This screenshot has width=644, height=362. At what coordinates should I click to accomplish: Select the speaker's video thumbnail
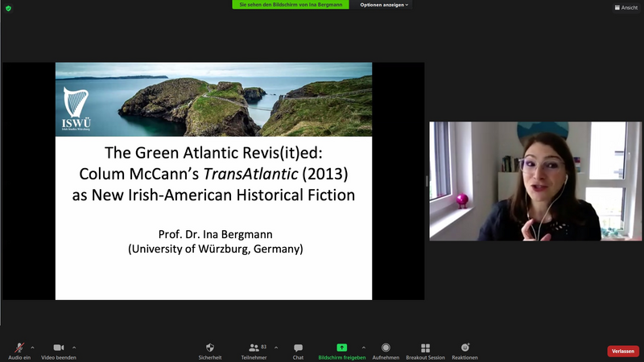pyautogui.click(x=535, y=181)
